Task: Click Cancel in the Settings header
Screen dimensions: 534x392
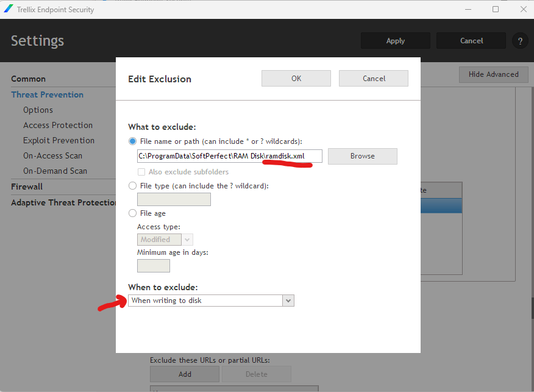Action: tap(471, 41)
